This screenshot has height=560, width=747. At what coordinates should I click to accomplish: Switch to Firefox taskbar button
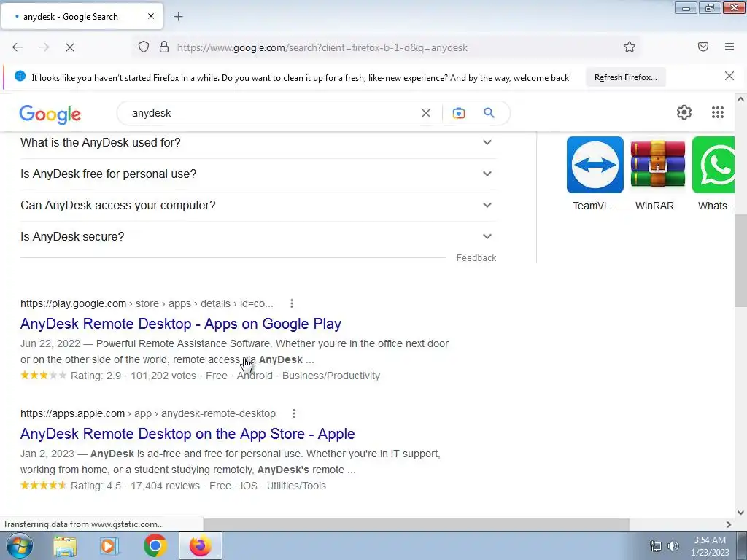coord(200,545)
